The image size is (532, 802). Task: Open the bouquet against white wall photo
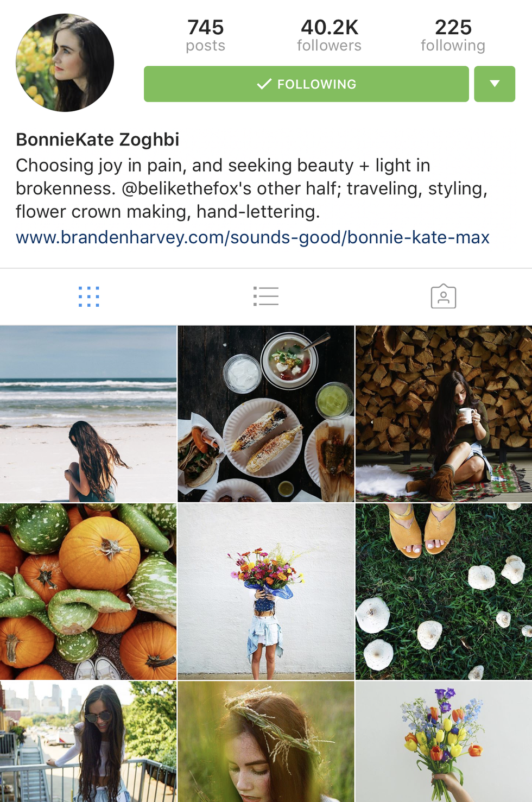pyautogui.click(x=266, y=592)
